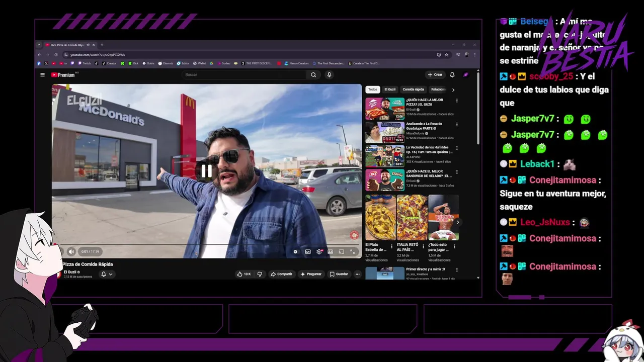The width and height of the screenshot is (644, 362).
Task: Reload the page in Chrome
Action: click(56, 55)
